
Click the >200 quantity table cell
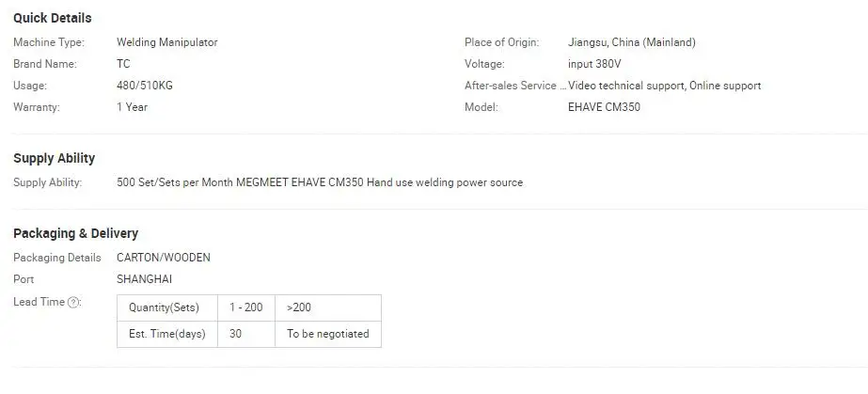328,307
